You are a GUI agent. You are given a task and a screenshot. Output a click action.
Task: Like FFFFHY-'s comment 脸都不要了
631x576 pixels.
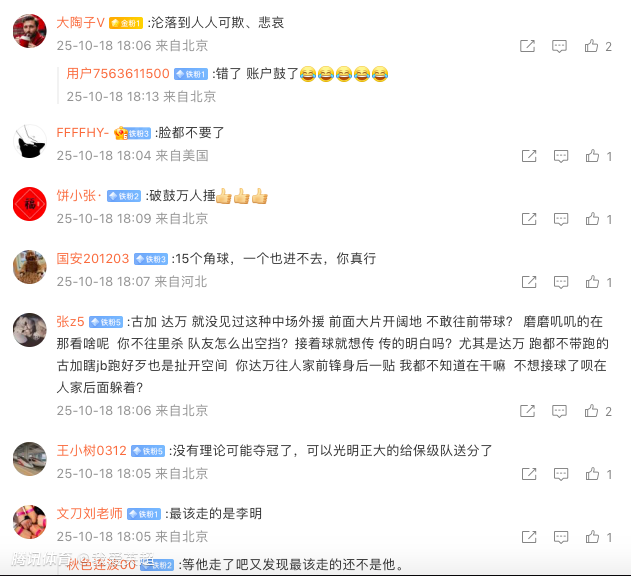click(592, 156)
